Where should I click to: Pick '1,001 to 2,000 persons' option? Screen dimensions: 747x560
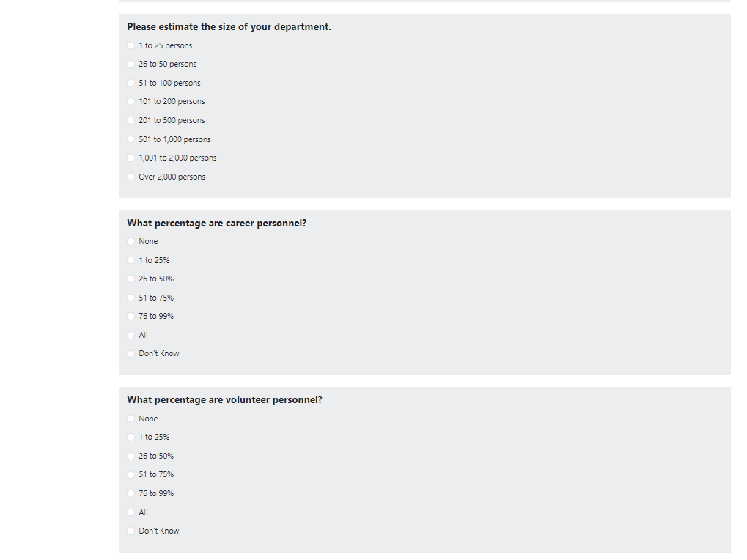coord(131,158)
